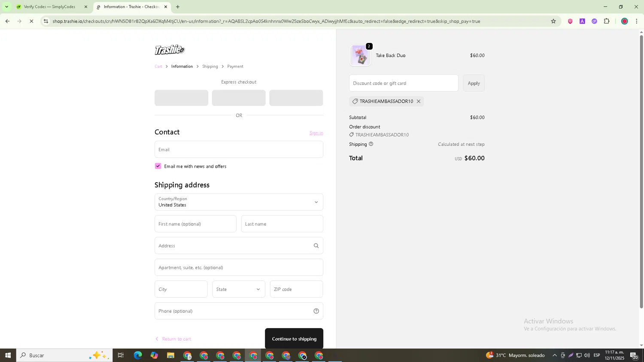Click the address search magnifier icon
This screenshot has width=644, height=362.
coord(316,246)
